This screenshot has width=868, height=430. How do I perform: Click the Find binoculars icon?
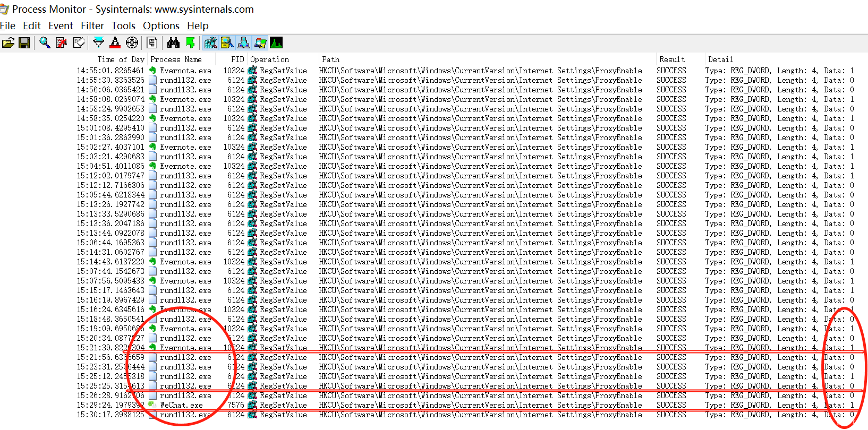click(173, 43)
